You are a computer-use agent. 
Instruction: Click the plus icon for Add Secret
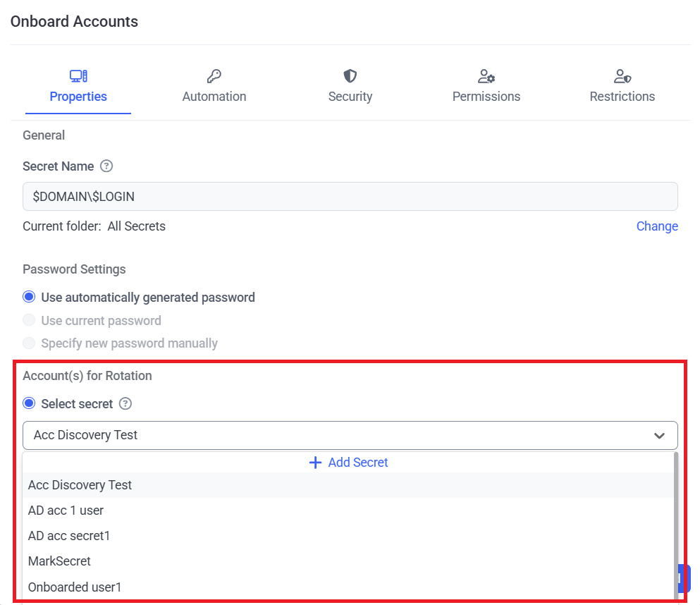click(316, 463)
